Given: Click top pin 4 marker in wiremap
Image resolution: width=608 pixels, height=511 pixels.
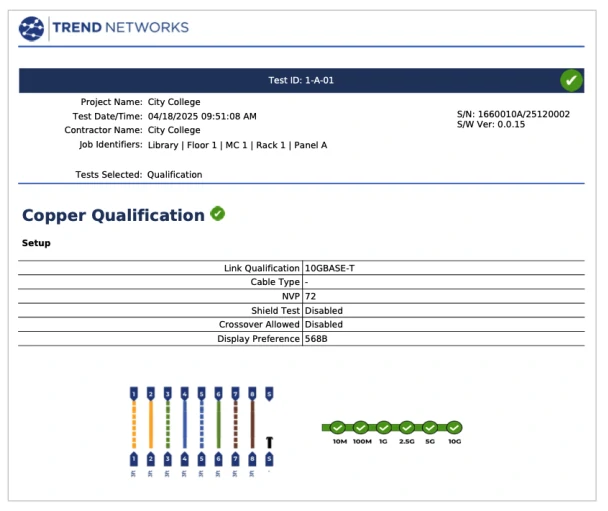Looking at the screenshot, I should (185, 394).
